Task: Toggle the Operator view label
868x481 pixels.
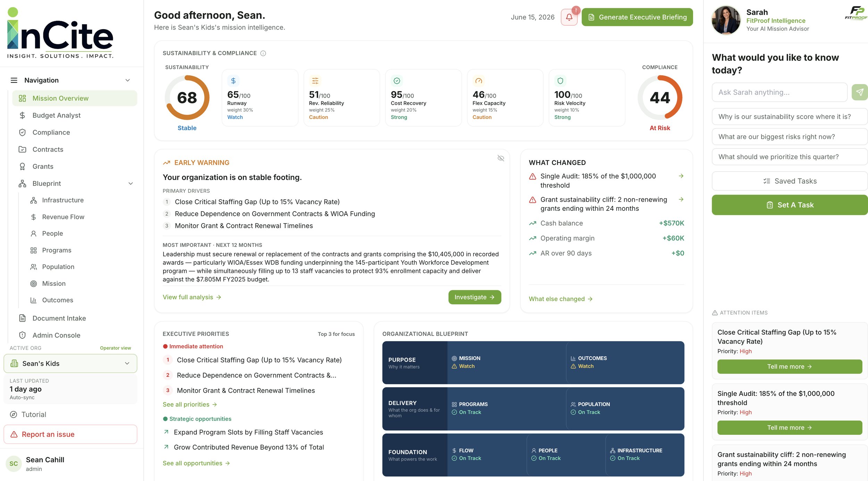Action: click(x=115, y=348)
